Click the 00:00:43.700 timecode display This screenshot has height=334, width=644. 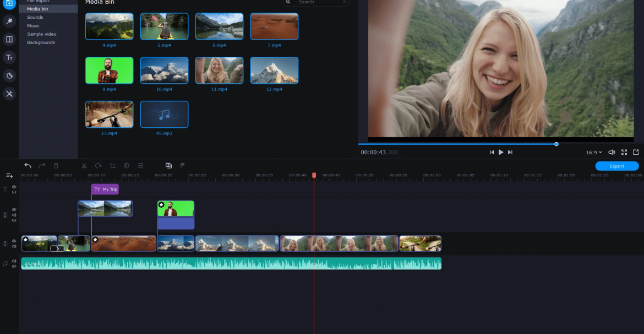379,152
